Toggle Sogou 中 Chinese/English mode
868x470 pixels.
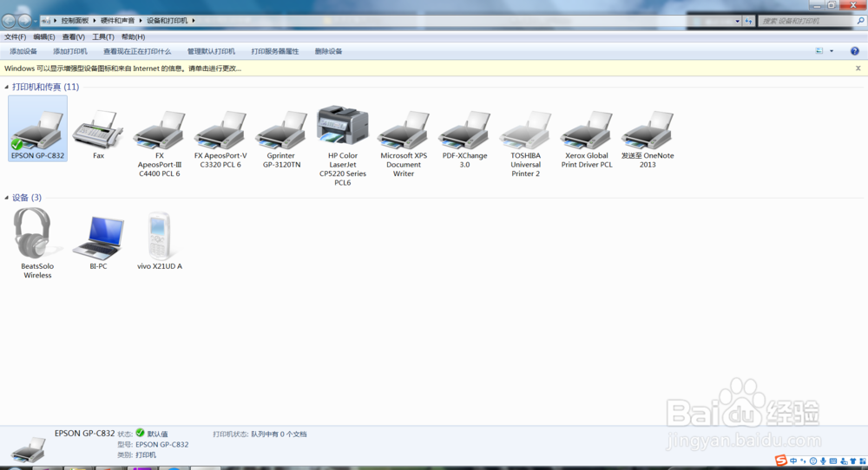793,460
